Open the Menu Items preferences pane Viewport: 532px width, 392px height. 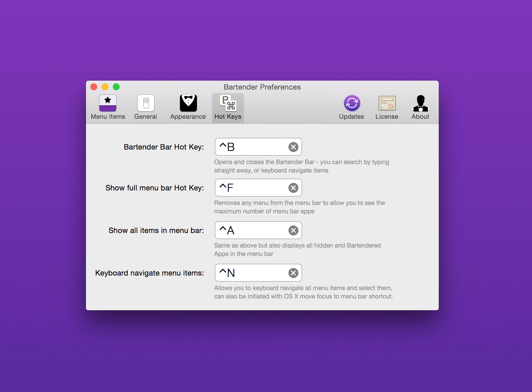point(108,107)
